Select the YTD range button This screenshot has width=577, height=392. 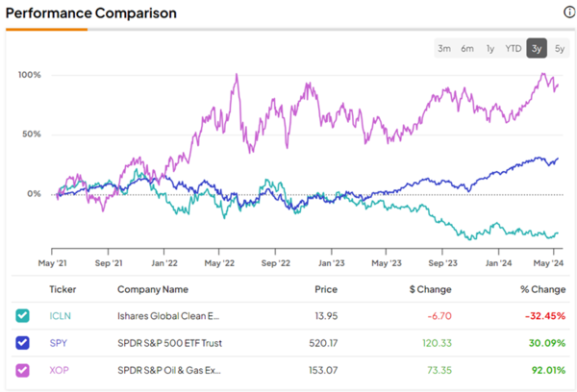[514, 49]
